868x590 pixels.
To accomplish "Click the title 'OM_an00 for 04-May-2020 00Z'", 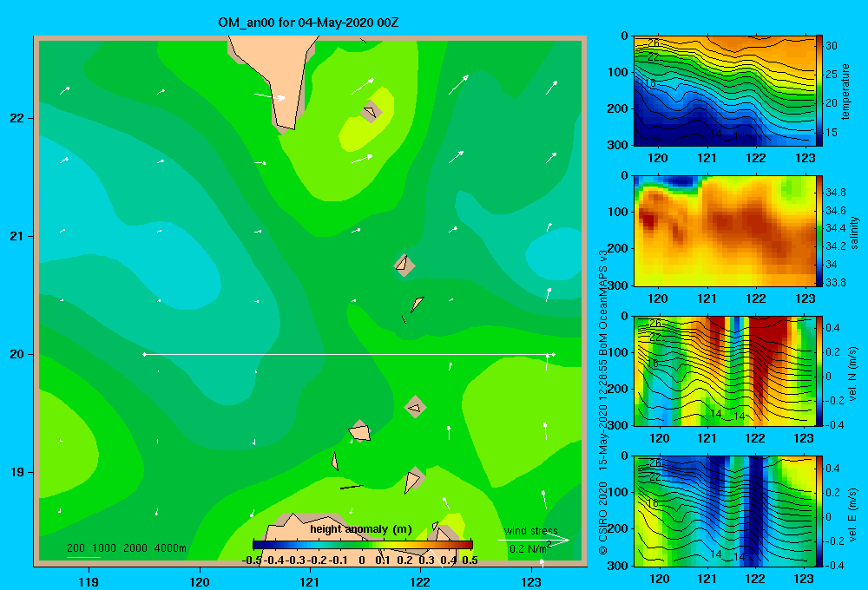I will [308, 23].
